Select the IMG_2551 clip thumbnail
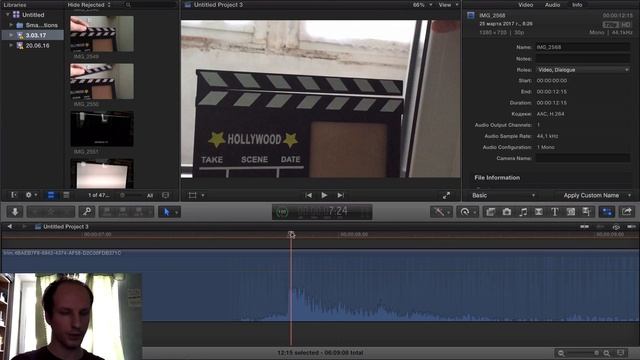This screenshot has height=360, width=640. (x=102, y=129)
